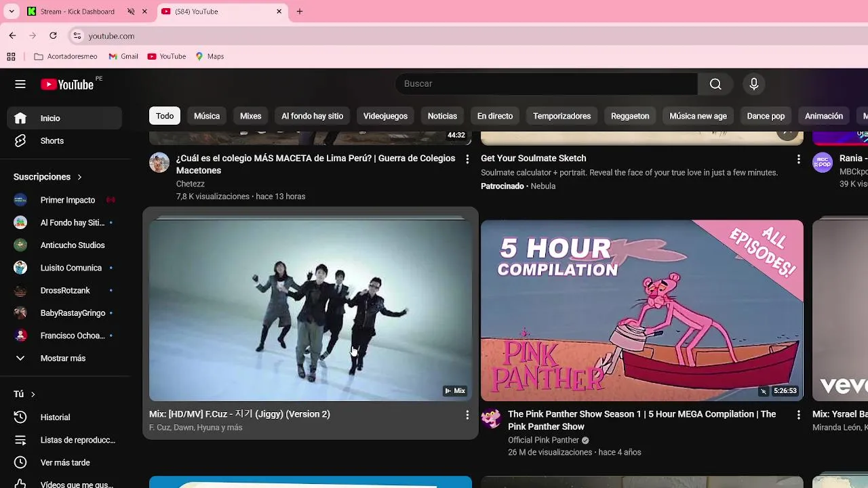868x488 pixels.
Task: Open BabyRastayGringo subscription
Action: (x=64, y=313)
